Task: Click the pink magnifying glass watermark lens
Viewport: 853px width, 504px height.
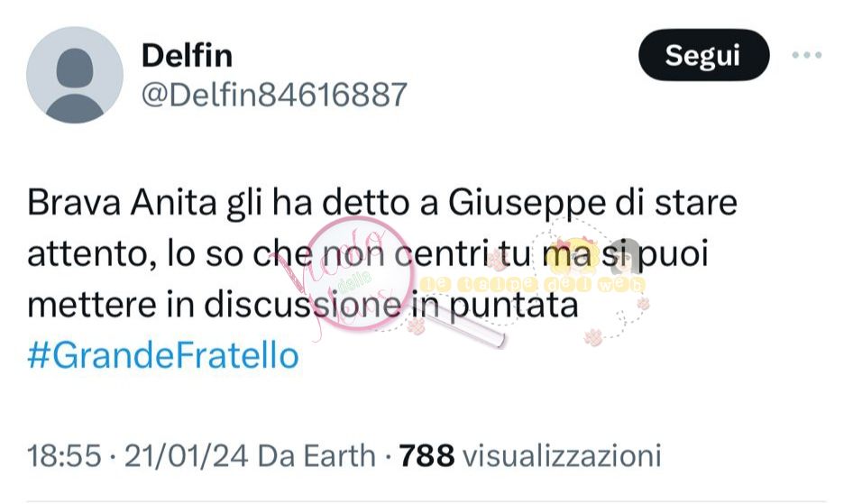Action: (x=361, y=274)
